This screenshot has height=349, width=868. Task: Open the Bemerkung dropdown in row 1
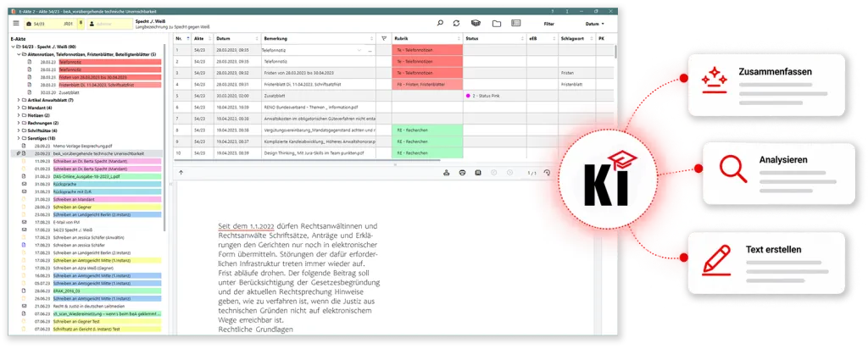click(359, 50)
